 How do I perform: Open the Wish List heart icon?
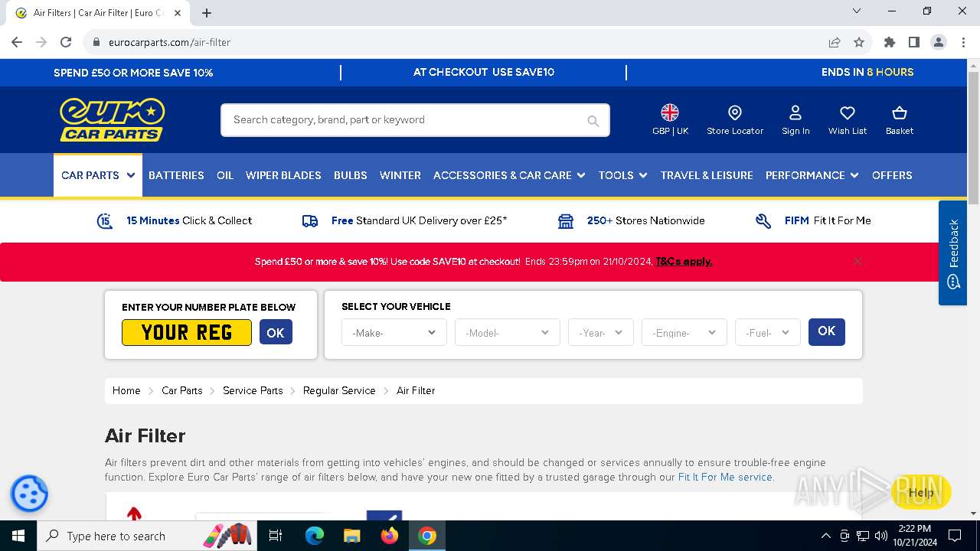[x=848, y=120]
